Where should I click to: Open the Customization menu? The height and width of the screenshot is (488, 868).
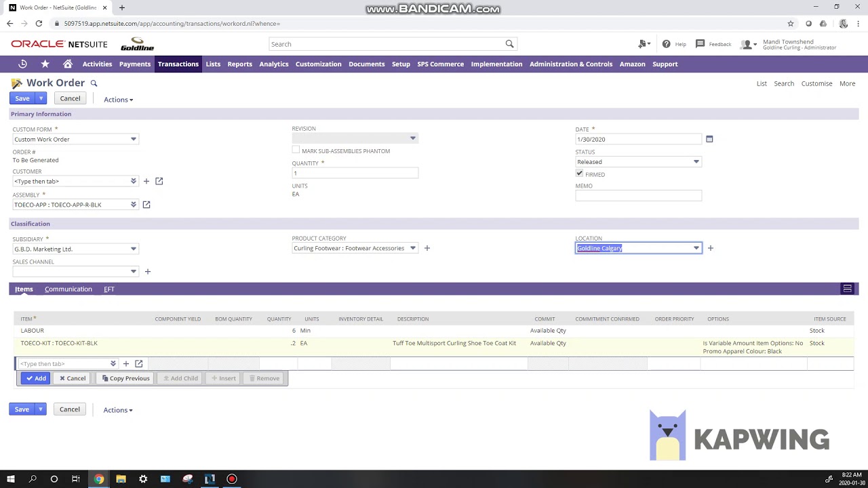pyautogui.click(x=318, y=64)
